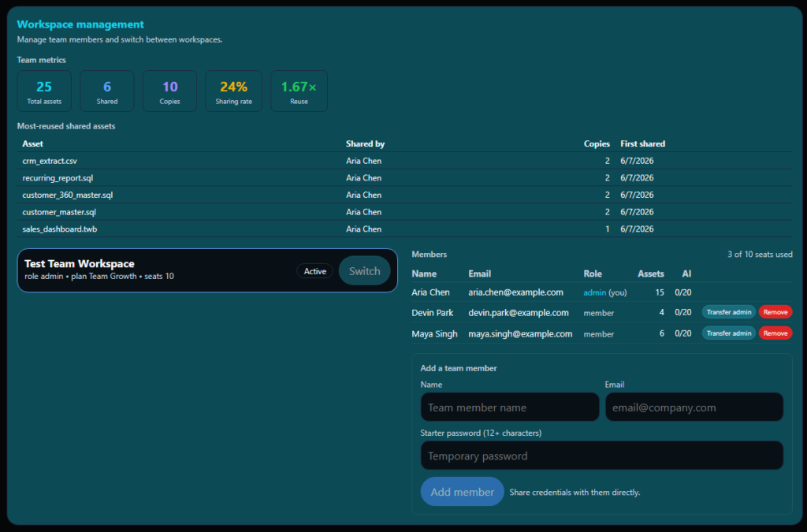Screen dimensions: 807x532
Task: Select the customer_360_master.sql asset row
Action: pyautogui.click(x=404, y=195)
